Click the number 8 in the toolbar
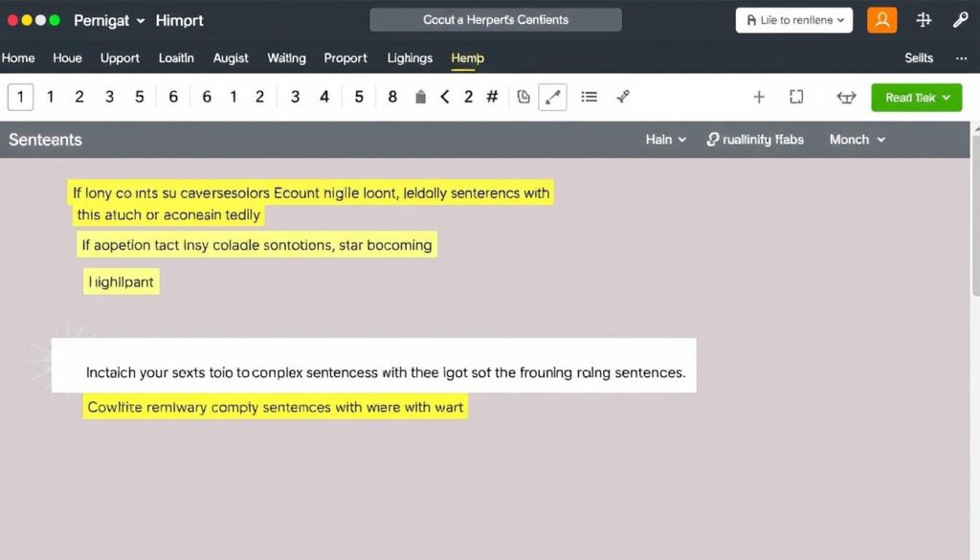Screen dimensions: 980x560 tap(392, 97)
